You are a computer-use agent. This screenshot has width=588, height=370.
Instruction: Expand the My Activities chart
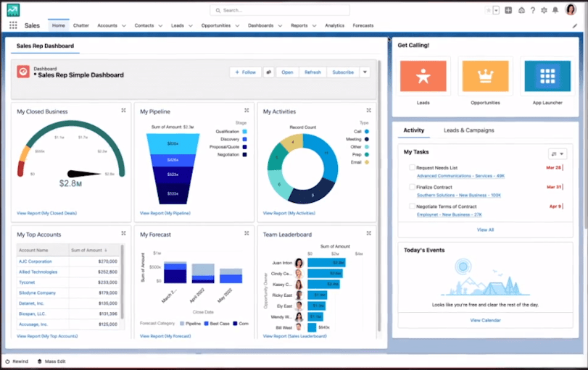click(x=368, y=111)
